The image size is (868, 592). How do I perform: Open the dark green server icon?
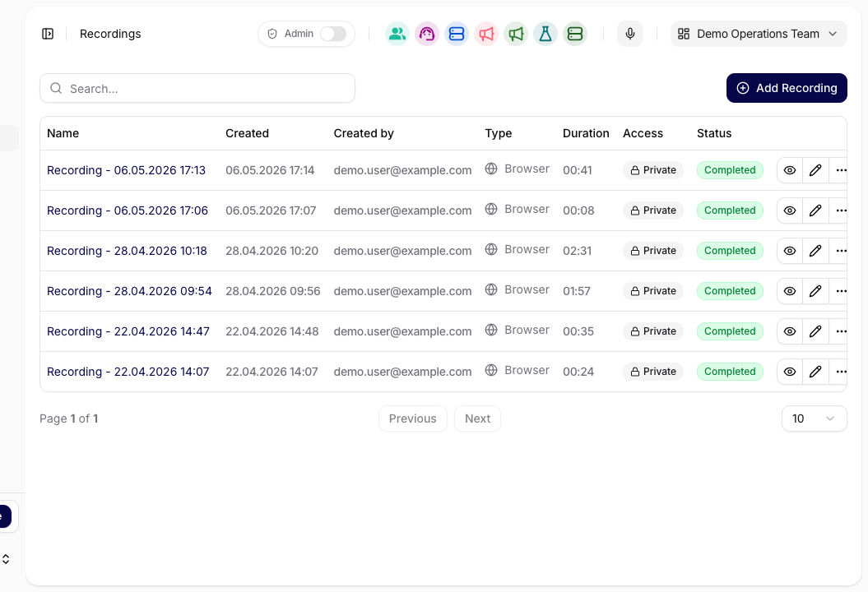(x=575, y=34)
